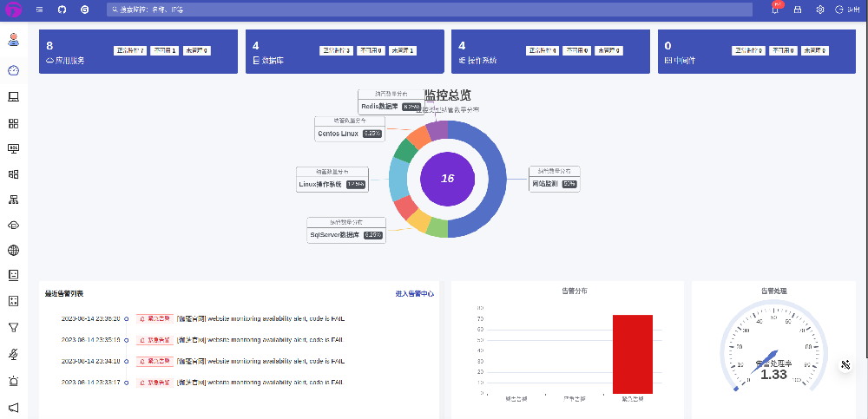Image resolution: width=868 pixels, height=419 pixels.
Task: Click the notification bell icon with badge
Action: (775, 10)
